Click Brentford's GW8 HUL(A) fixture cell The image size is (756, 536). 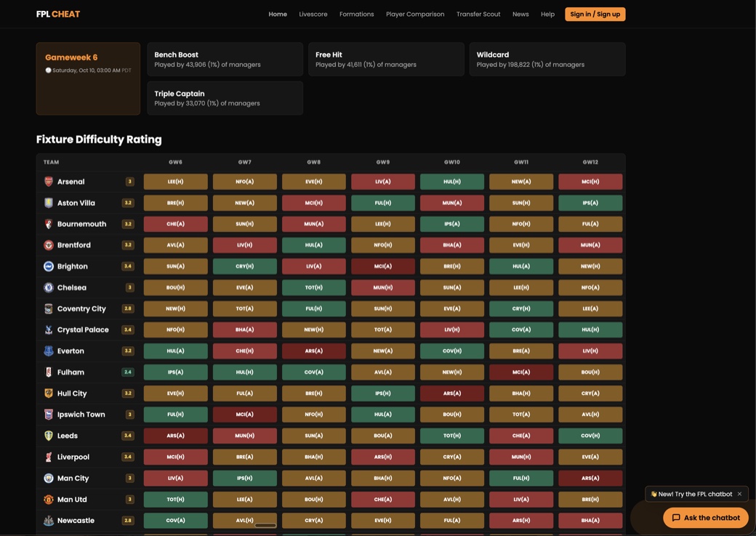(314, 245)
